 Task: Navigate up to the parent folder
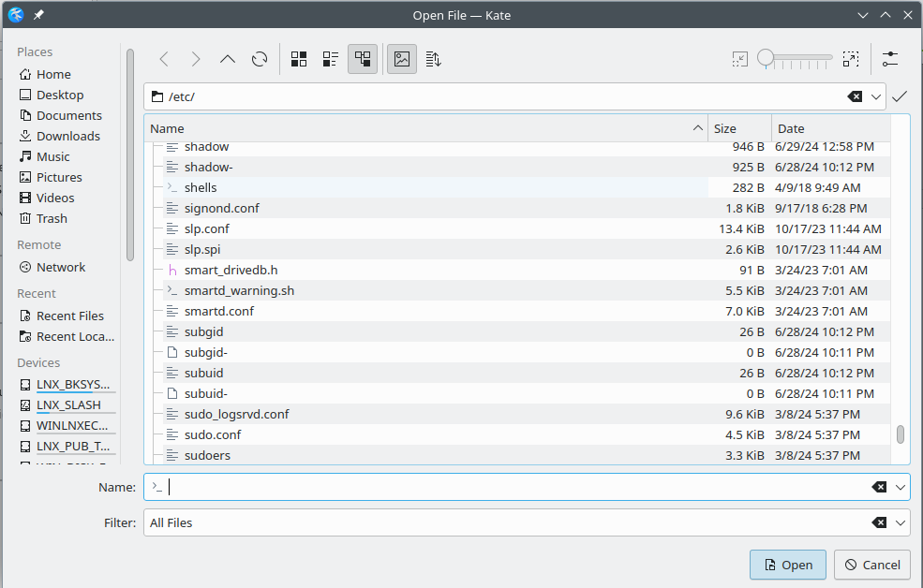click(228, 59)
